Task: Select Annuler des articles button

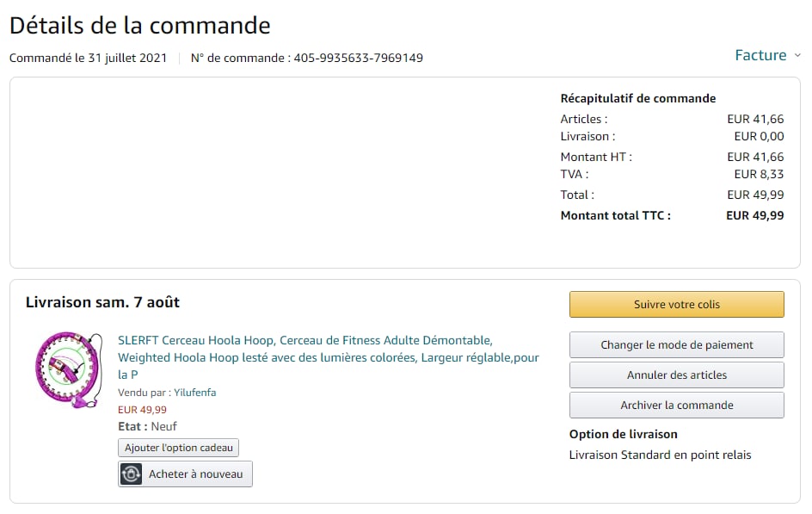Action: 676,375
